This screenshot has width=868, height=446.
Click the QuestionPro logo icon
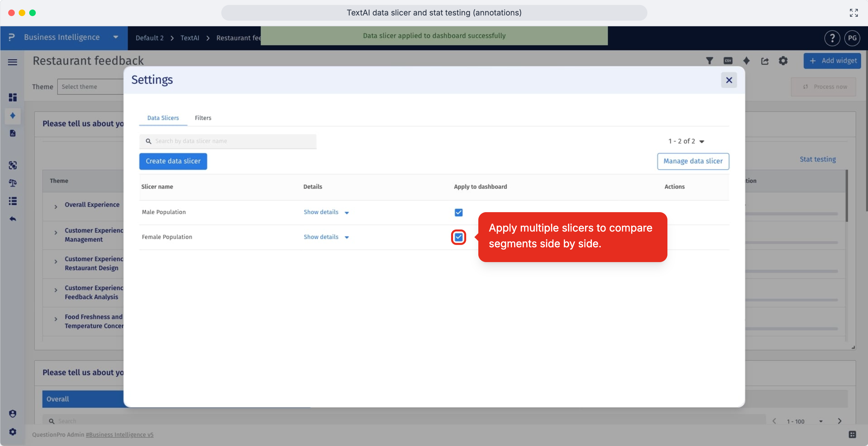coord(12,37)
